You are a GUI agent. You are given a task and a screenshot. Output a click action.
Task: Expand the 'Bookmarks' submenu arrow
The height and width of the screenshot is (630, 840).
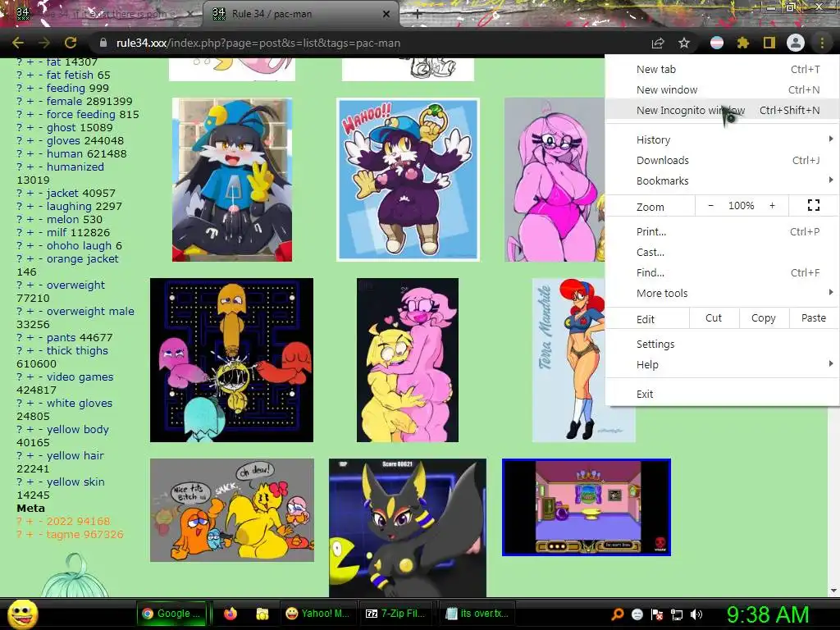coord(830,180)
